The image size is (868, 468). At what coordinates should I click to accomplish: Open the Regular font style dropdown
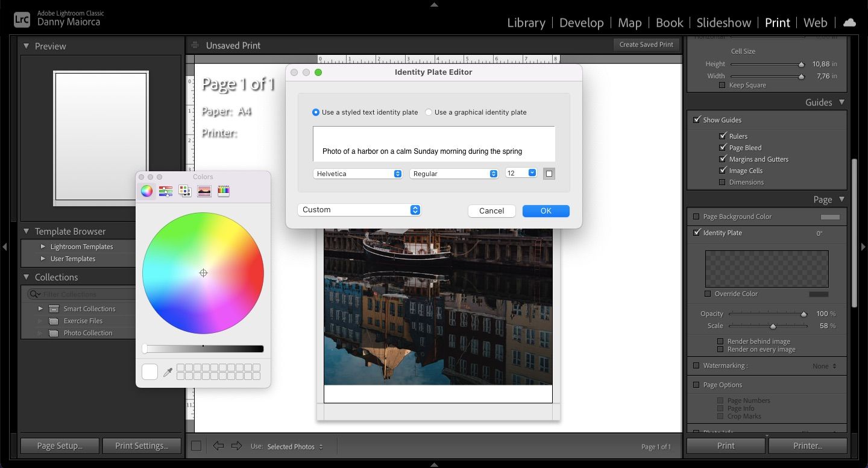click(x=454, y=174)
